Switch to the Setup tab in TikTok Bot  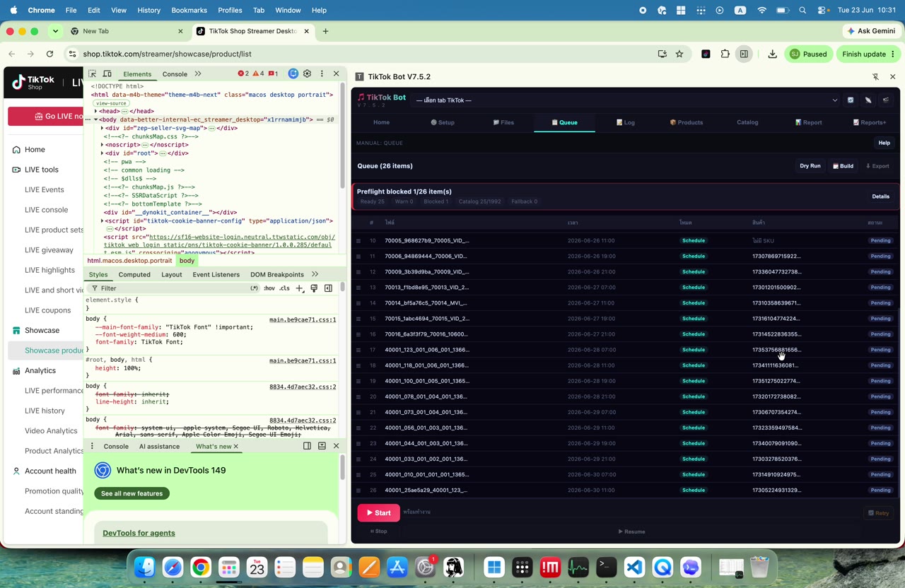click(443, 122)
